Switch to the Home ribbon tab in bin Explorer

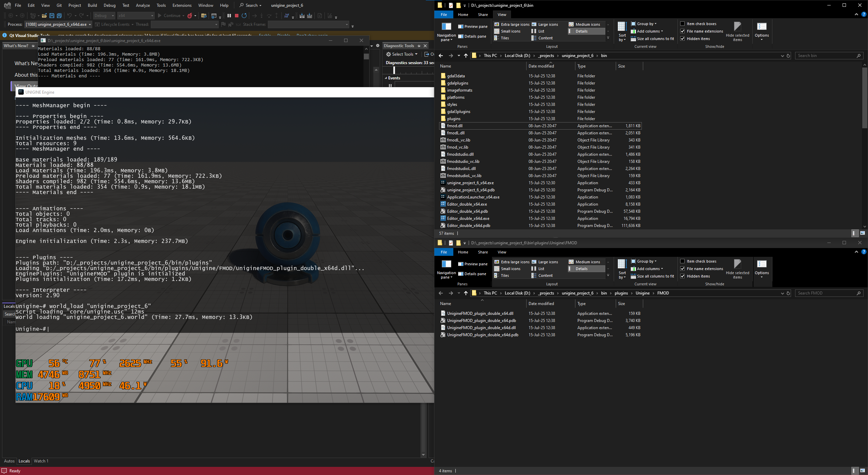point(463,15)
